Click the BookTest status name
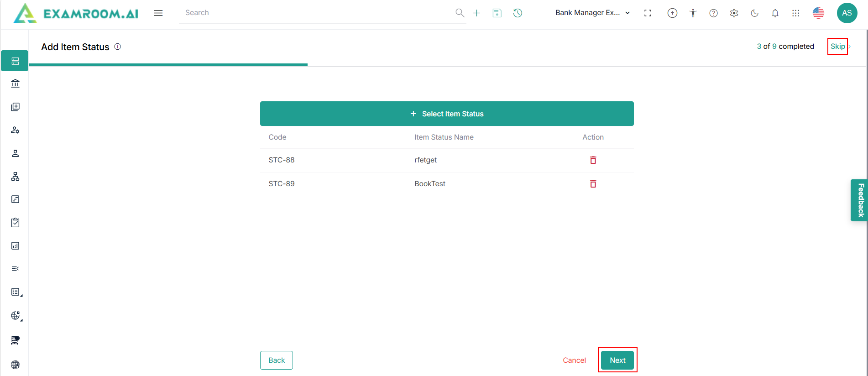This screenshot has width=868, height=376. click(x=430, y=184)
